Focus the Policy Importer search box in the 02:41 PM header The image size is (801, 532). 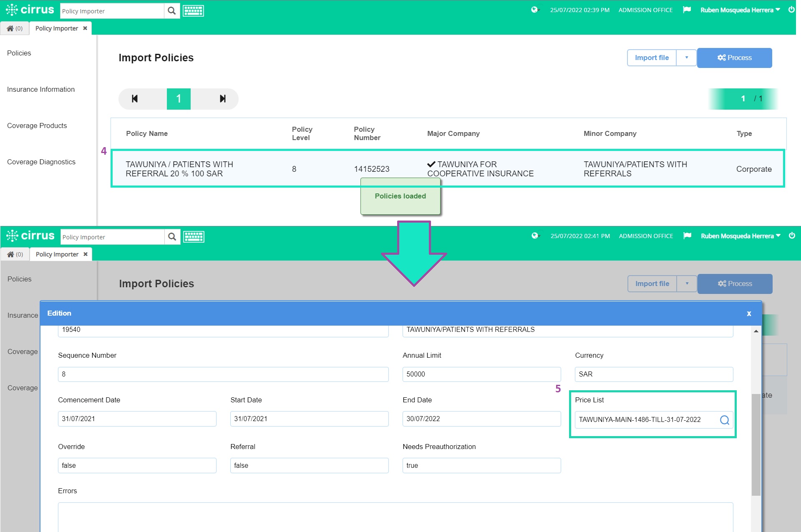coord(113,237)
